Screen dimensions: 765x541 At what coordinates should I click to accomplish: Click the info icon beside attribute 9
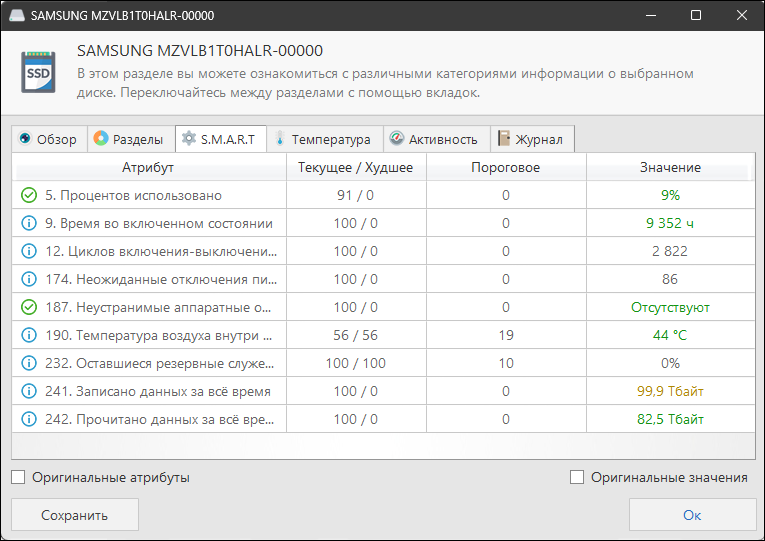click(x=28, y=223)
